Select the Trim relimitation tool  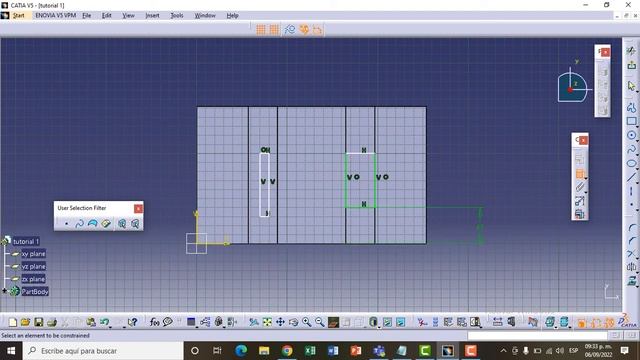(x=631, y=254)
